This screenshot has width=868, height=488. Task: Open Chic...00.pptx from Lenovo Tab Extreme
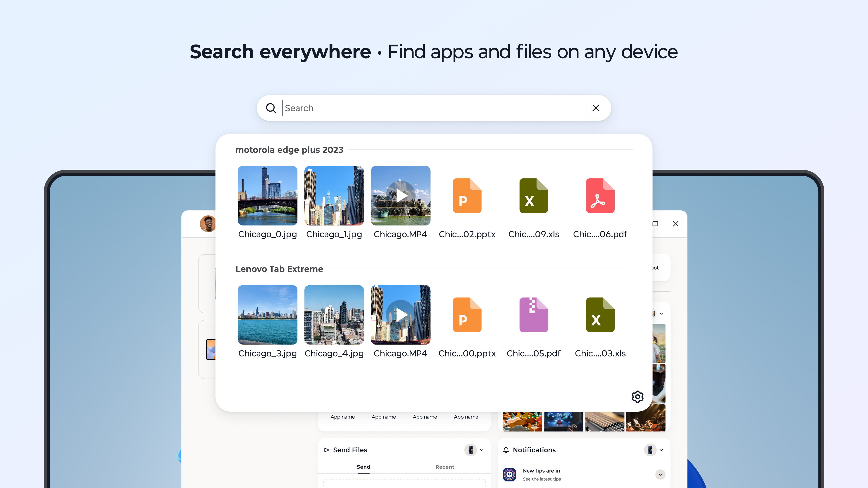pos(467,315)
